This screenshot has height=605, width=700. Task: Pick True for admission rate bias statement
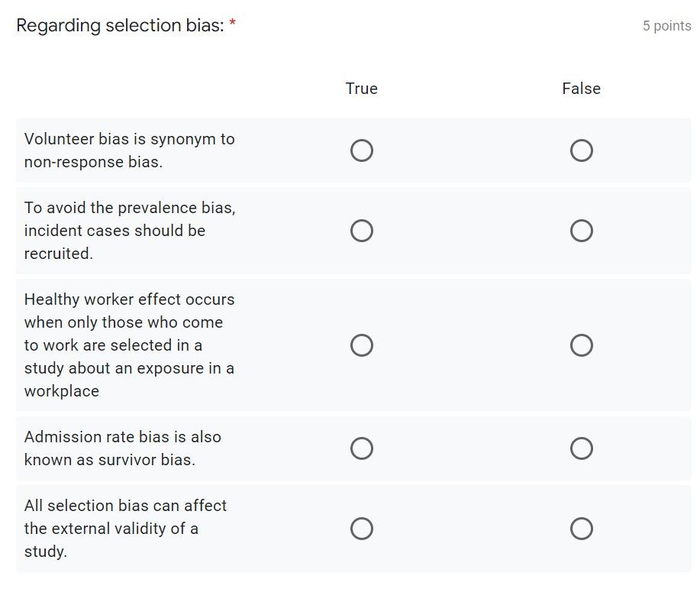coord(362,448)
